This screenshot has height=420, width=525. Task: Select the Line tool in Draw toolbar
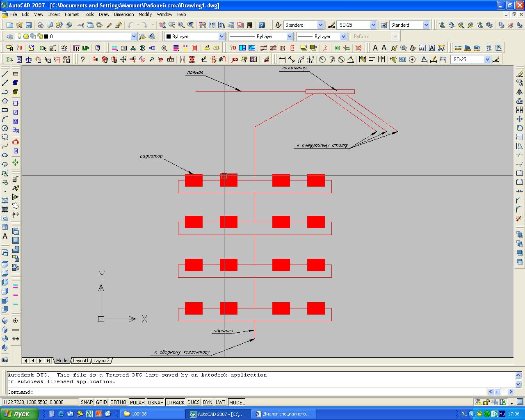click(x=5, y=74)
